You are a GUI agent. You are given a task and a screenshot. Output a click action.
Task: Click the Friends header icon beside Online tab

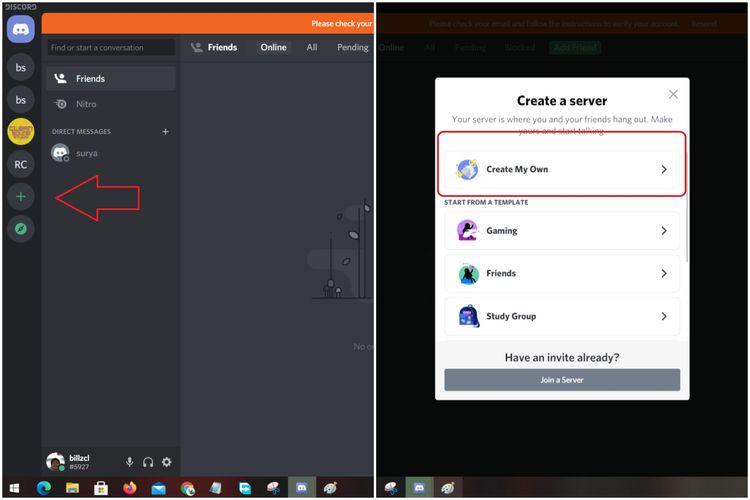[197, 47]
